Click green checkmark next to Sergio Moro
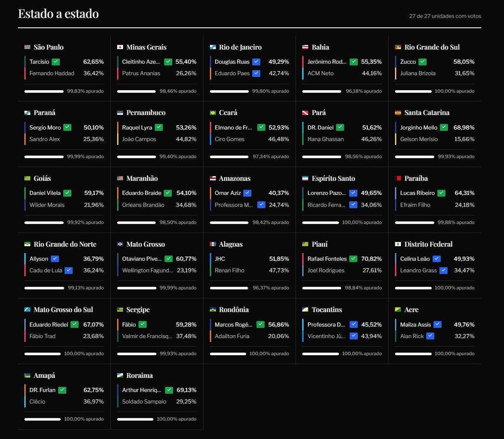 click(68, 127)
